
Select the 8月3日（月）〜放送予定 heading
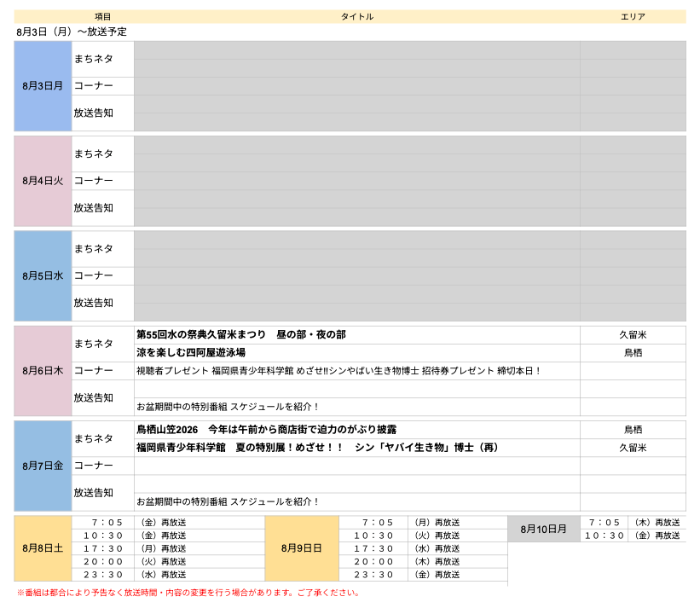tap(72, 32)
